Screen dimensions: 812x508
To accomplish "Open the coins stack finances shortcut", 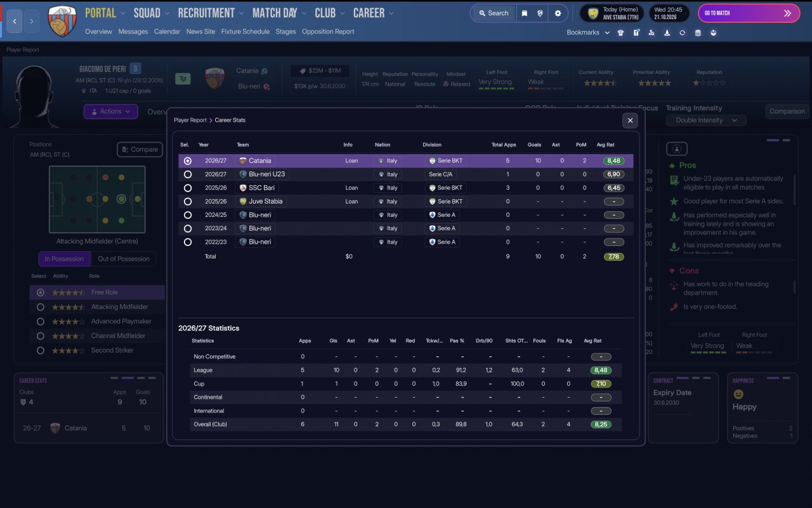I will click(x=698, y=32).
